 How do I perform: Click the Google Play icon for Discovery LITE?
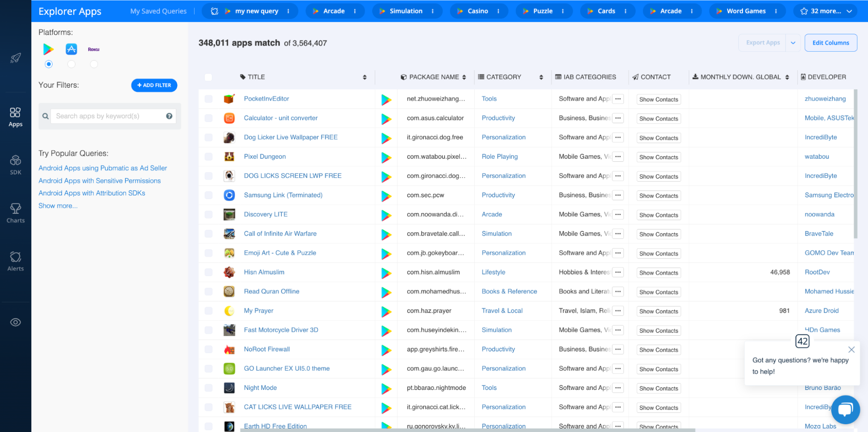click(x=386, y=215)
